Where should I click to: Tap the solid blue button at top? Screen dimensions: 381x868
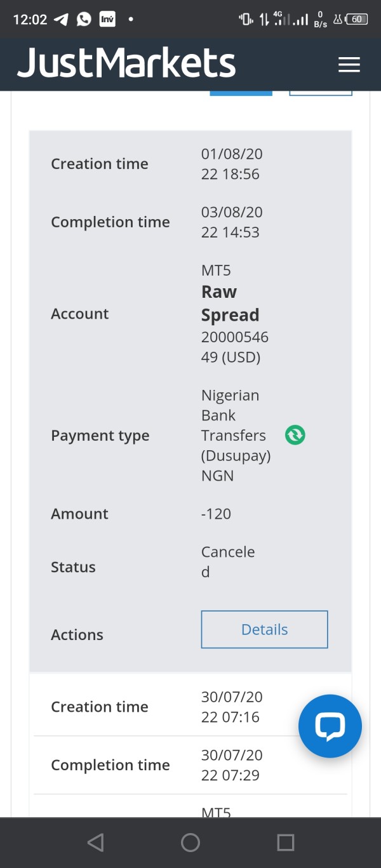[x=241, y=93]
